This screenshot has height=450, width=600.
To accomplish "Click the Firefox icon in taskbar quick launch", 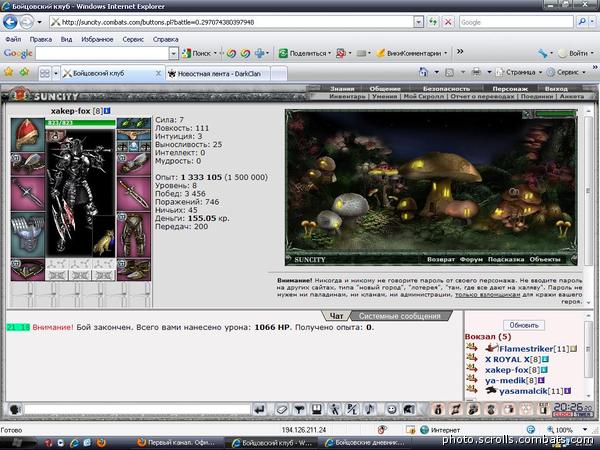I will pyautogui.click(x=101, y=443).
